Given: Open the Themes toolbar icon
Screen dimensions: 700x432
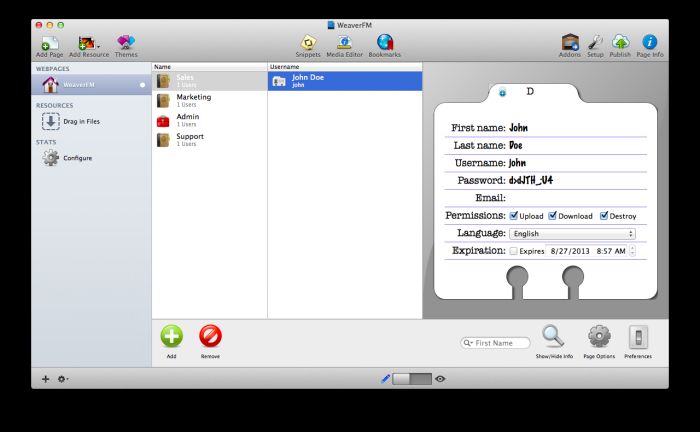Looking at the screenshot, I should coord(126,43).
